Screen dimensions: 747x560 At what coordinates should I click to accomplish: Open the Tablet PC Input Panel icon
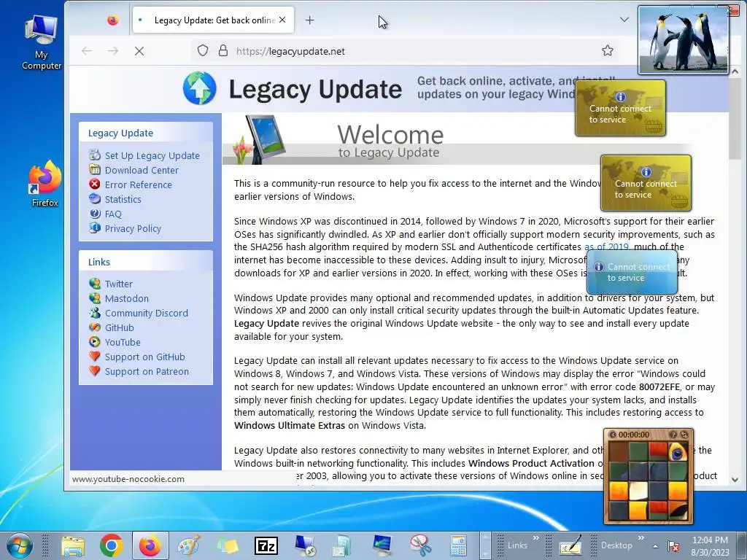(x=570, y=545)
